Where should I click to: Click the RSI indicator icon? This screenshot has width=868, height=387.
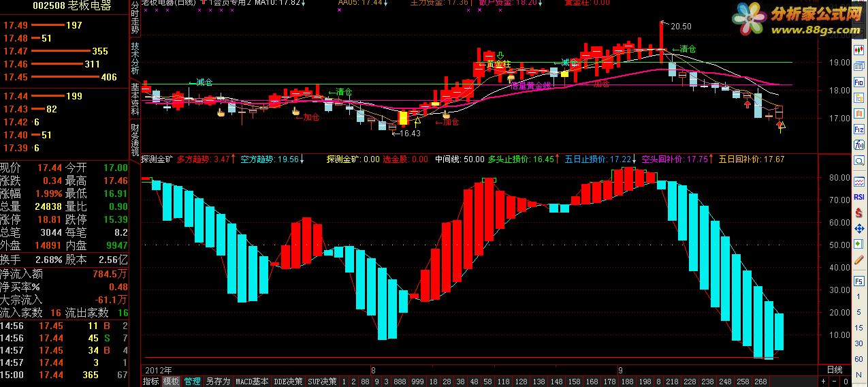coord(859,197)
